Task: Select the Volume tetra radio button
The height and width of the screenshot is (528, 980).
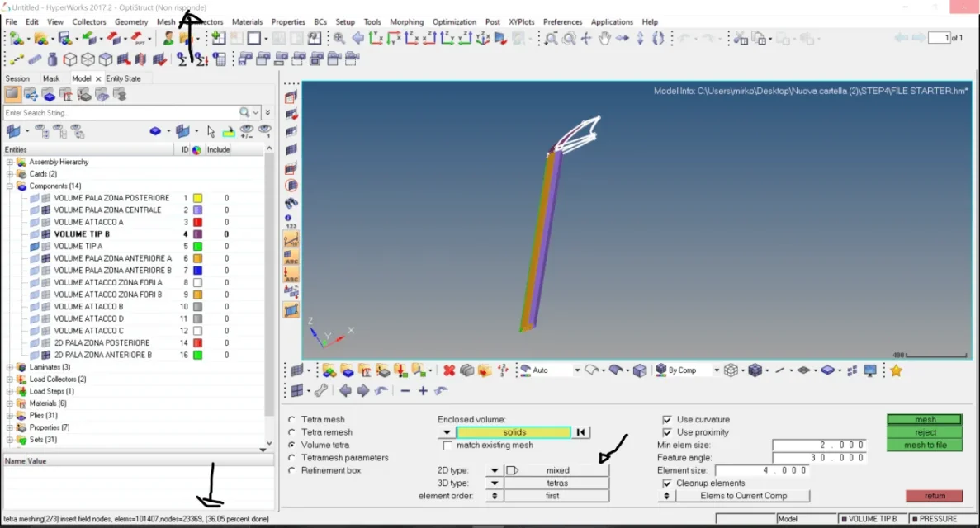Action: point(292,445)
